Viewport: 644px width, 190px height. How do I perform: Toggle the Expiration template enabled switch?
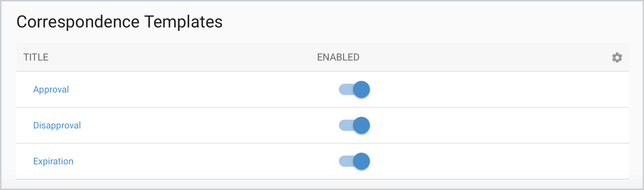click(x=354, y=161)
